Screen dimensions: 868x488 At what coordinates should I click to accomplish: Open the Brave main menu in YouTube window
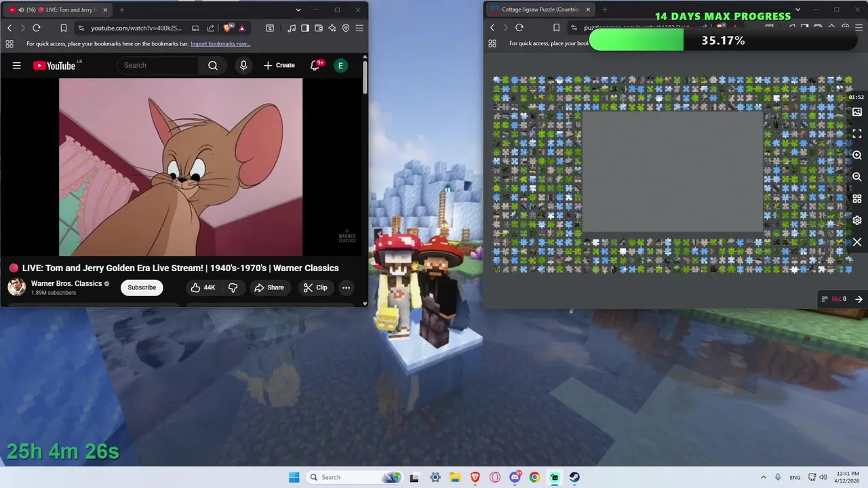[359, 28]
